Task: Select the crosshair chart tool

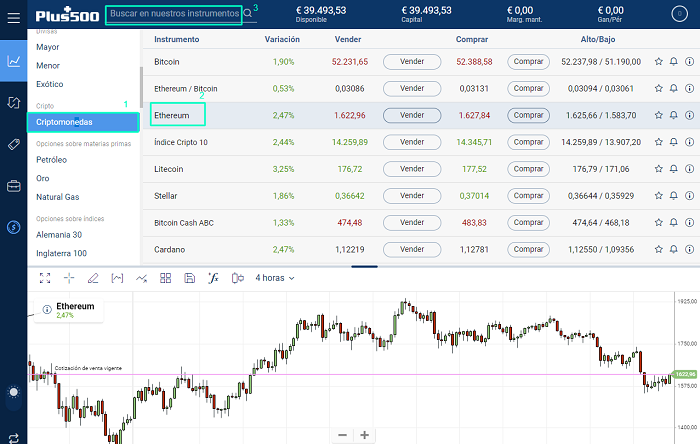Action: [x=69, y=278]
